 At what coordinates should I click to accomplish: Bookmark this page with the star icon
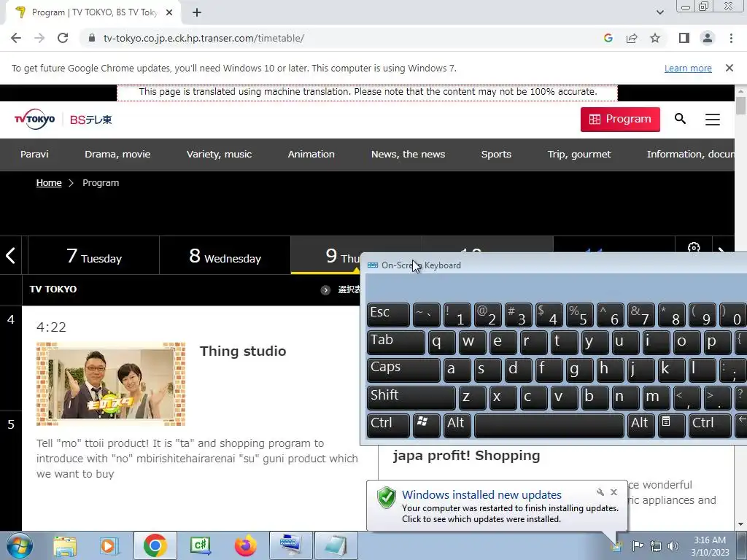[655, 38]
